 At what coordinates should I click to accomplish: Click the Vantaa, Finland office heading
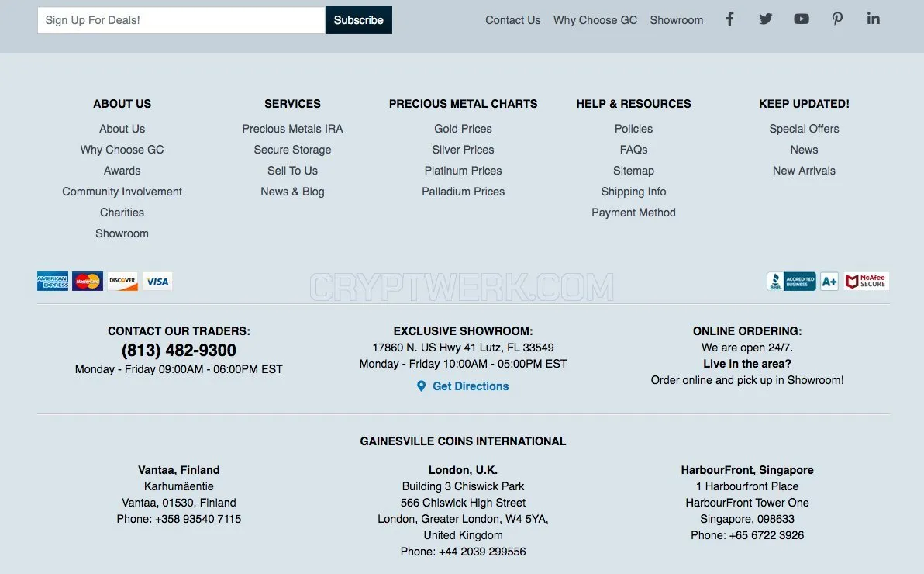178,470
